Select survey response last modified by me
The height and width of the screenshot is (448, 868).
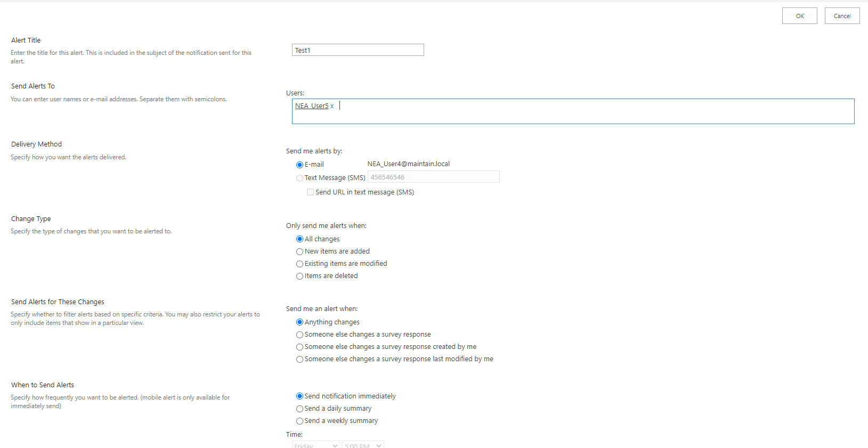coord(299,359)
